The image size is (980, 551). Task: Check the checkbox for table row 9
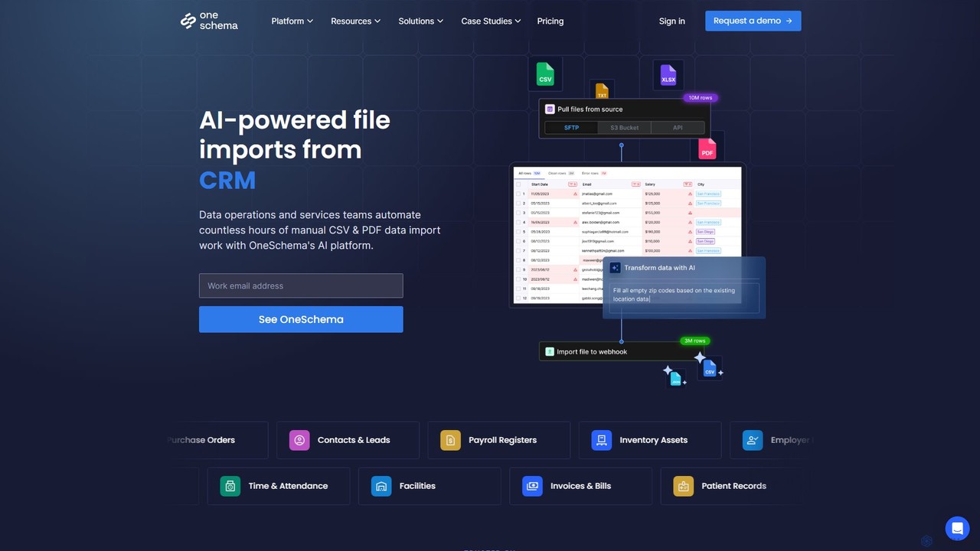coord(518,269)
